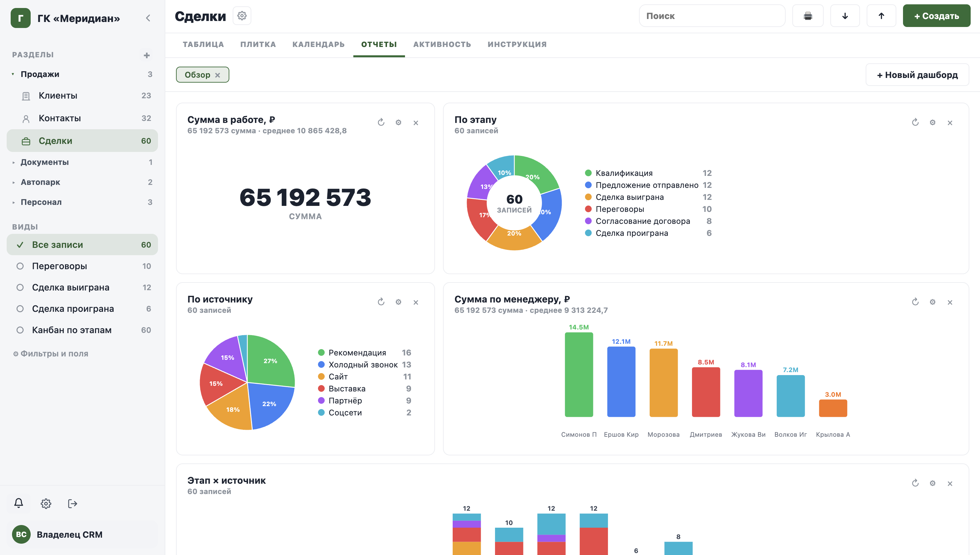The width and height of the screenshot is (980, 555).
Task: Open settings of Этап × источник widget
Action: click(932, 483)
